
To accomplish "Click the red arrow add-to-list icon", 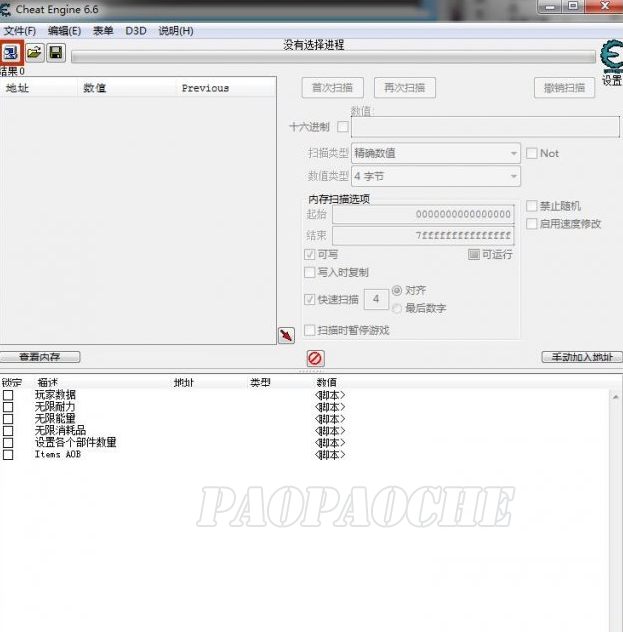I will 287,335.
